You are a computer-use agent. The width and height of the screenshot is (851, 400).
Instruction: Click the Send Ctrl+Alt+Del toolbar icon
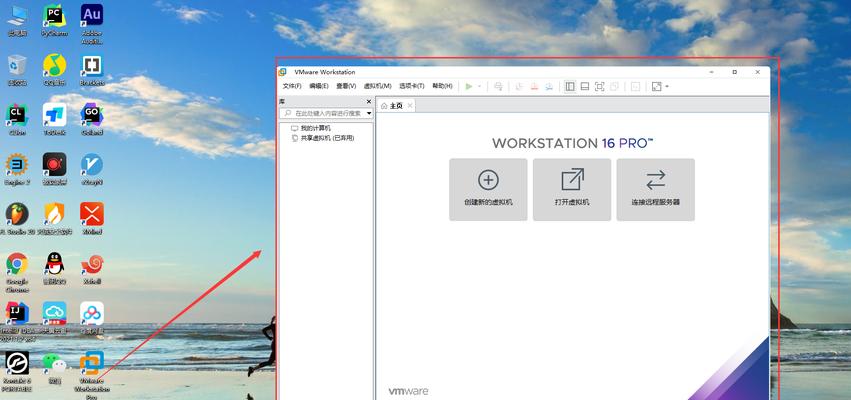498,86
